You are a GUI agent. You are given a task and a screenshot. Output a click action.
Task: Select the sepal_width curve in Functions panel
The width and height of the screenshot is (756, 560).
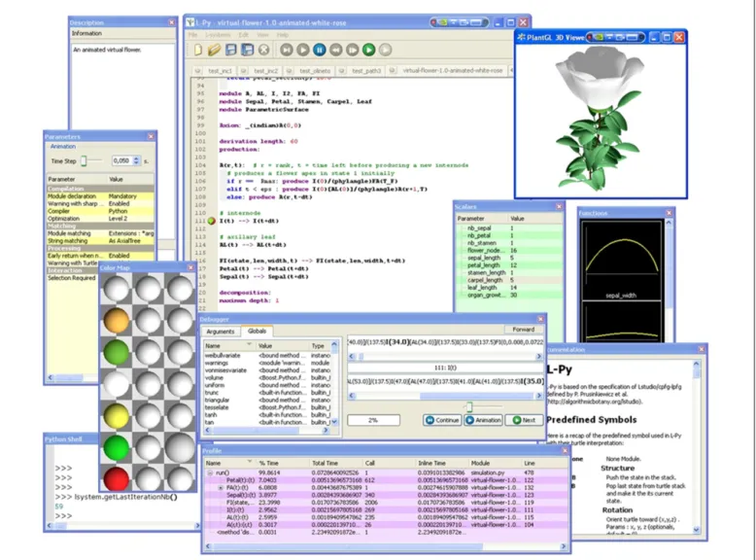622,261
